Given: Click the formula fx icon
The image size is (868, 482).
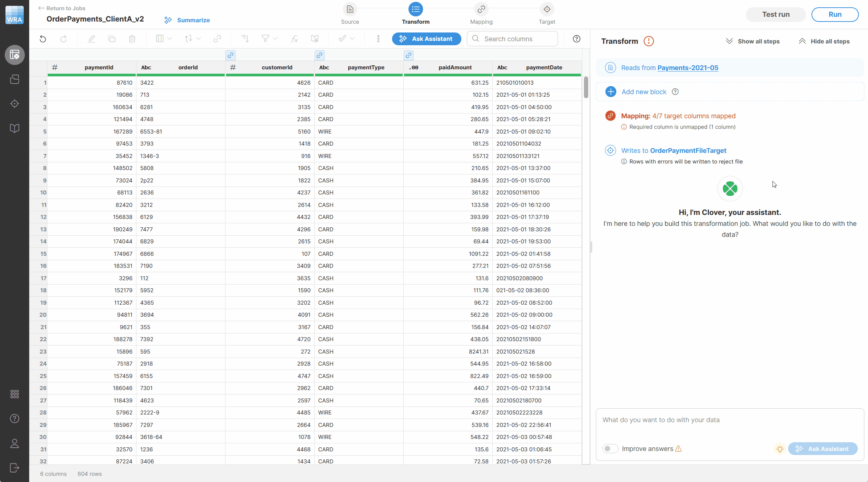Looking at the screenshot, I should pos(294,39).
